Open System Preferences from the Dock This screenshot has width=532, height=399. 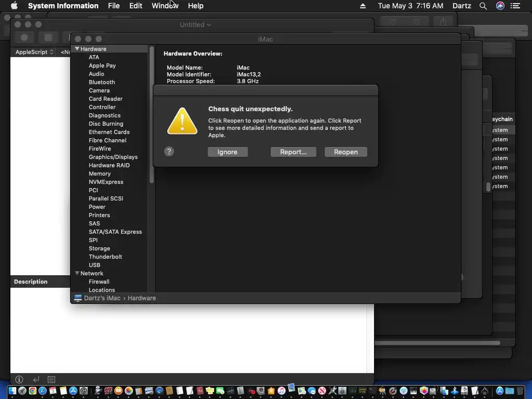(x=84, y=391)
